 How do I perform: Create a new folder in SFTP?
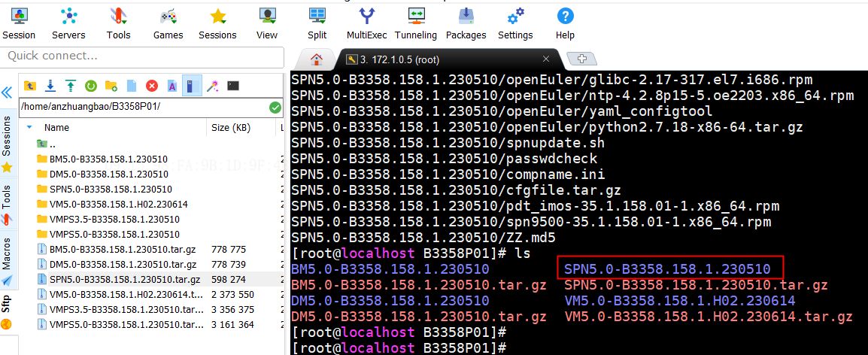pyautogui.click(x=111, y=86)
